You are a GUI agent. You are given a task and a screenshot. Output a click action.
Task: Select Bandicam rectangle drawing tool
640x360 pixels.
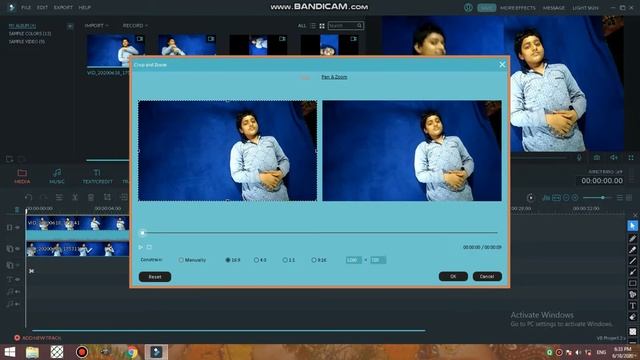632,283
